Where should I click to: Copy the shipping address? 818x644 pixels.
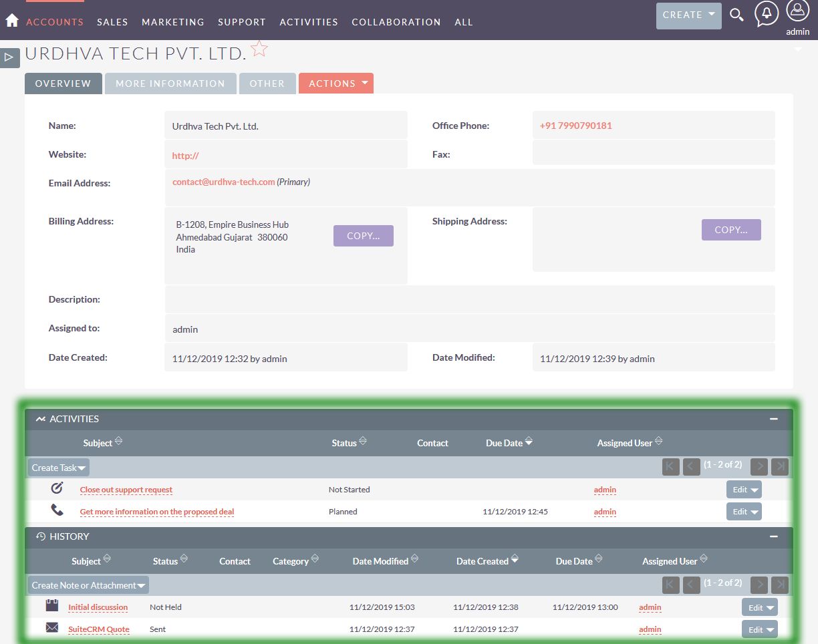731,230
